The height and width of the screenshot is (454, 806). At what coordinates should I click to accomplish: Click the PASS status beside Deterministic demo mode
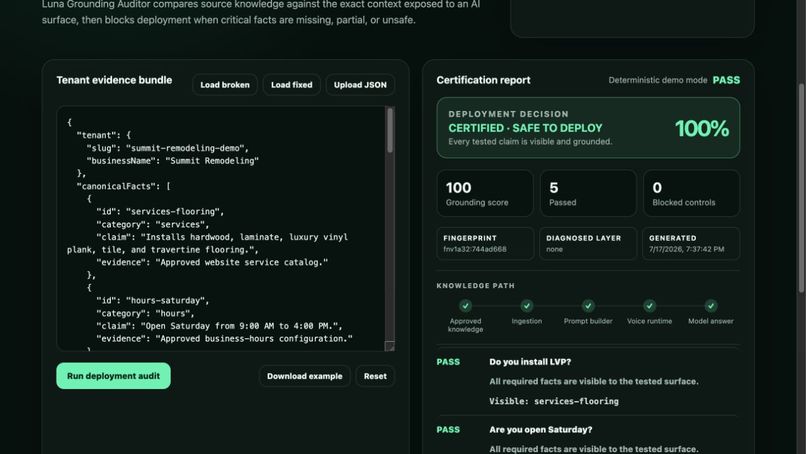(726, 80)
